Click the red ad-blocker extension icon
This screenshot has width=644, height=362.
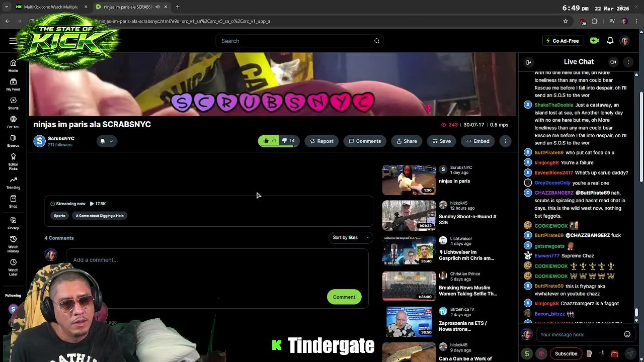tap(583, 21)
